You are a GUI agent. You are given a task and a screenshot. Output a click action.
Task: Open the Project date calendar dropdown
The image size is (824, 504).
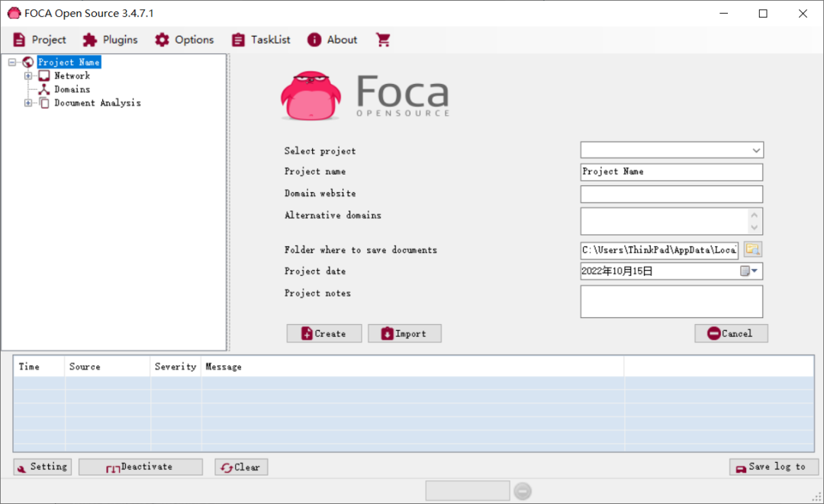[750, 271]
